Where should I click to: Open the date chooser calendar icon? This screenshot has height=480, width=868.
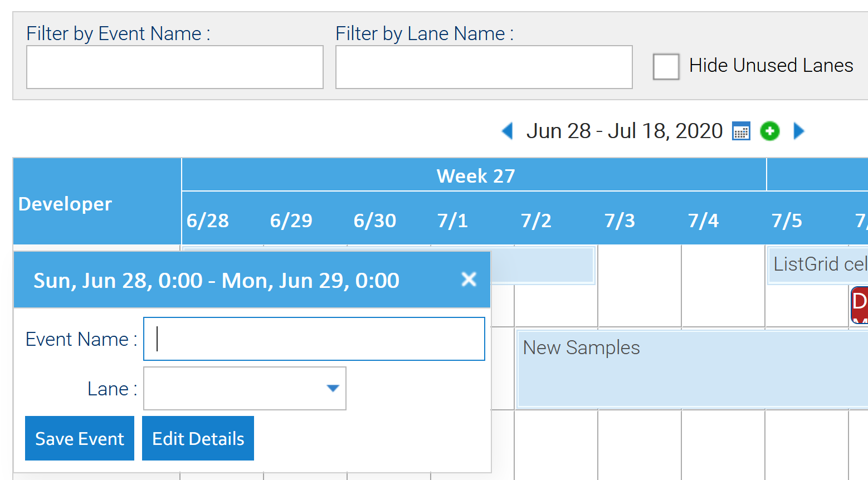(741, 131)
